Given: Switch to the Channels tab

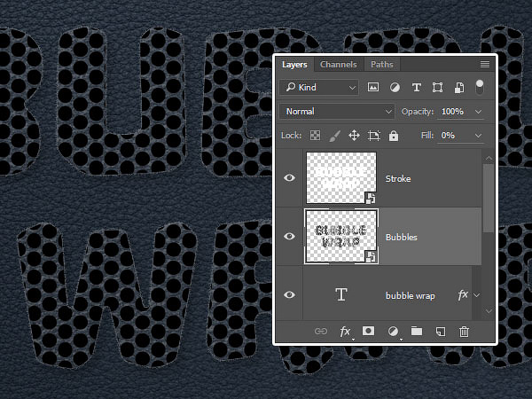Looking at the screenshot, I should tap(339, 65).
